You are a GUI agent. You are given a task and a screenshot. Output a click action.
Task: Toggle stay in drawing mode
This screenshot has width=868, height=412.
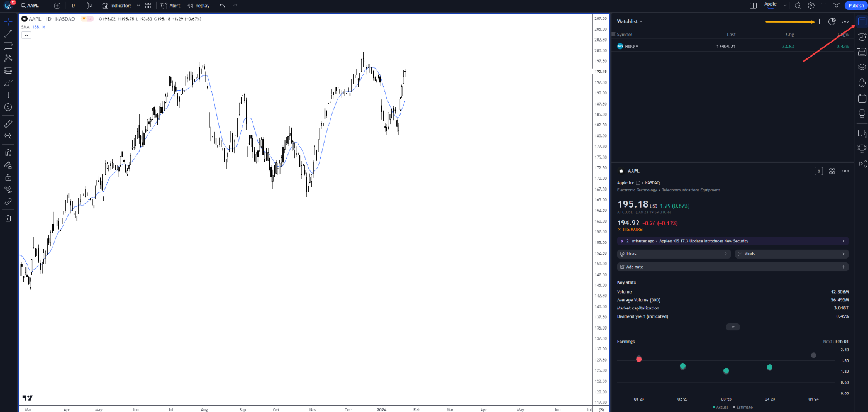[8, 165]
